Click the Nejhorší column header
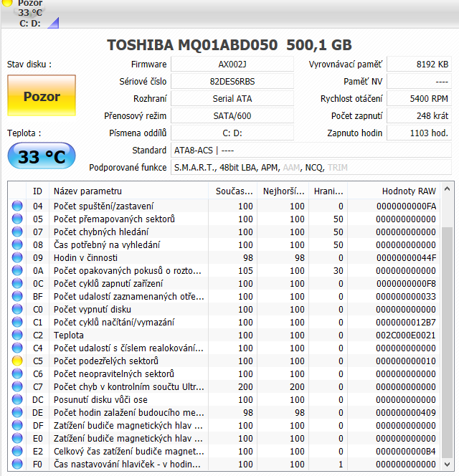This screenshot has height=476, width=459. coord(283,191)
